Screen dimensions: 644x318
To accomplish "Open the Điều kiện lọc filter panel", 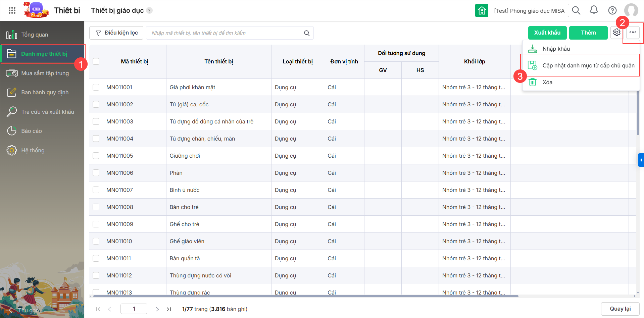I will point(116,33).
